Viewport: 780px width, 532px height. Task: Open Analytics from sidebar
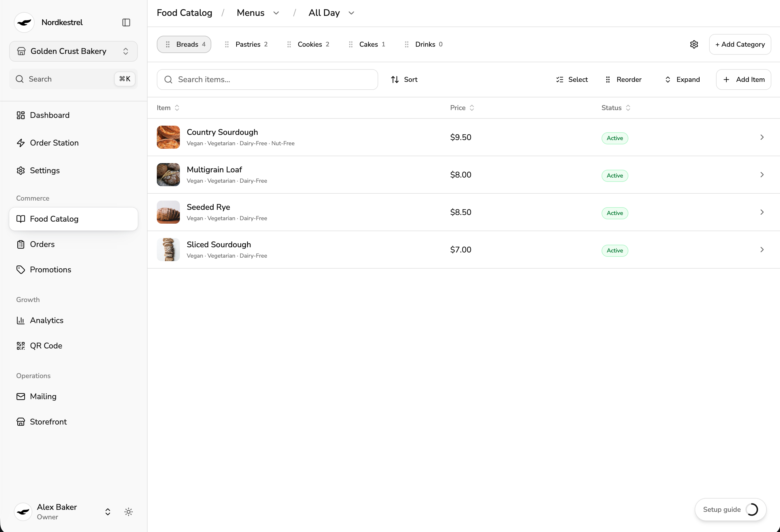coord(47,320)
